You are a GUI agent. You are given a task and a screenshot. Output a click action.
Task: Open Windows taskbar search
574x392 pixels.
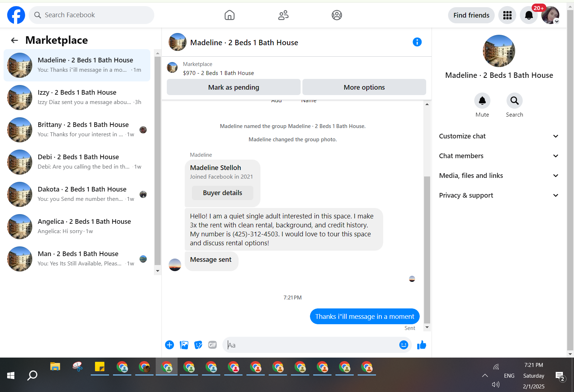click(32, 375)
